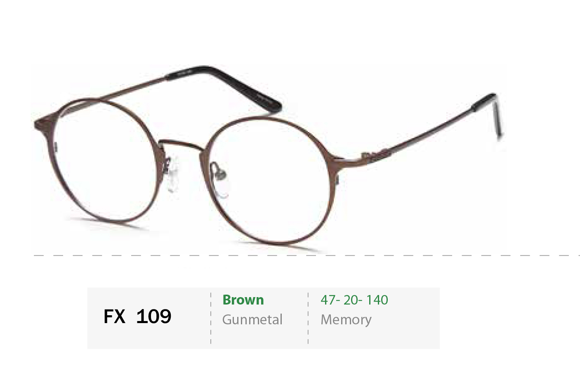Click the right clear nose pad

pos(221,182)
